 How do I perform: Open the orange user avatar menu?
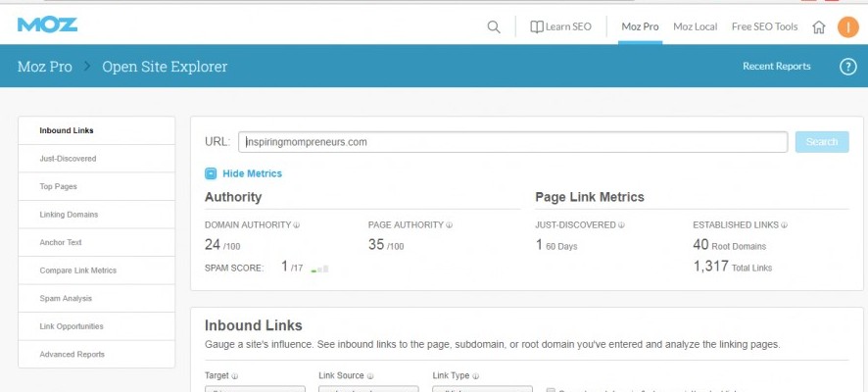(x=847, y=27)
